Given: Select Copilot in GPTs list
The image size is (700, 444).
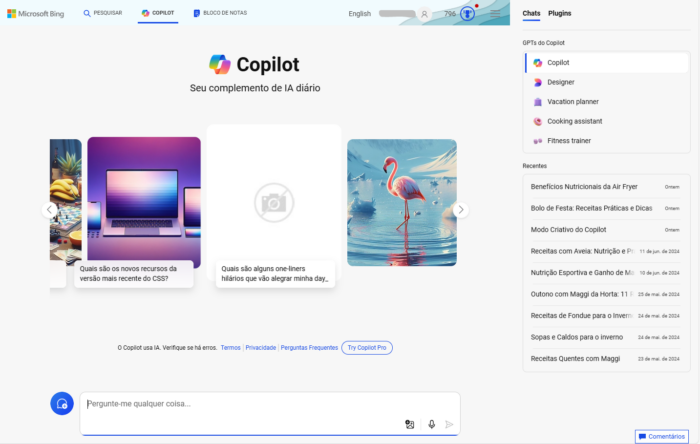Looking at the screenshot, I should tap(606, 62).
